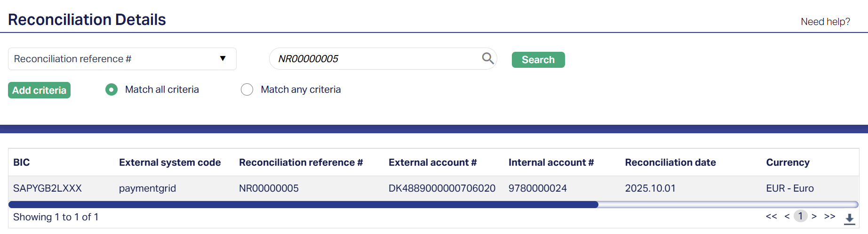Select page 1 in pagination

[x=800, y=216]
